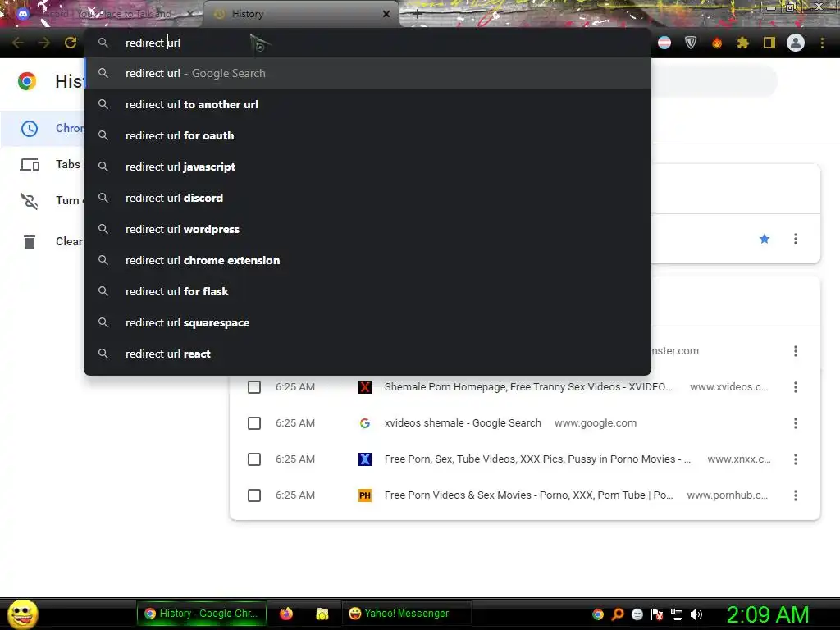Click the striped round extension icon
This screenshot has width=840, height=630.
(664, 43)
